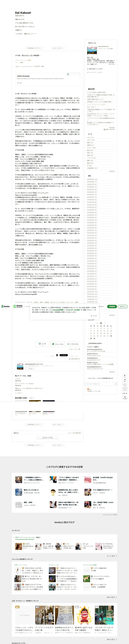Screen dimensions: 129x644
Task: Click 記事を報告する link
Action: pyautogui.click(x=74, y=359)
